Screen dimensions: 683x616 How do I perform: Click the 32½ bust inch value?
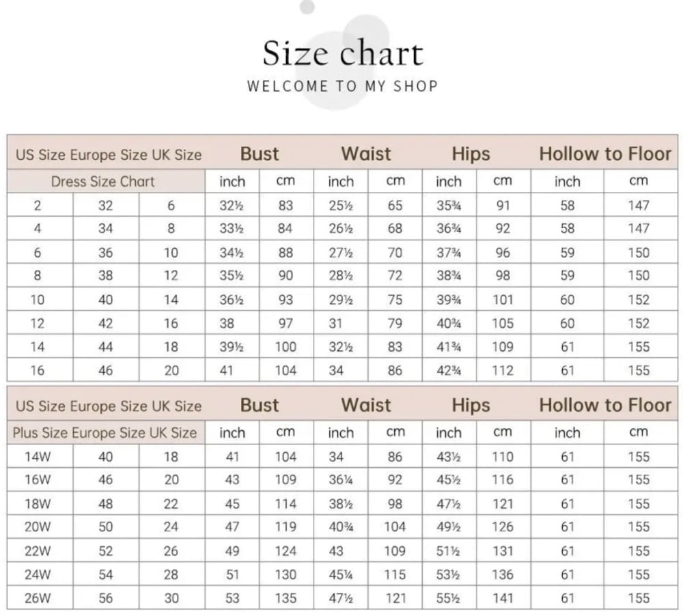232,206
